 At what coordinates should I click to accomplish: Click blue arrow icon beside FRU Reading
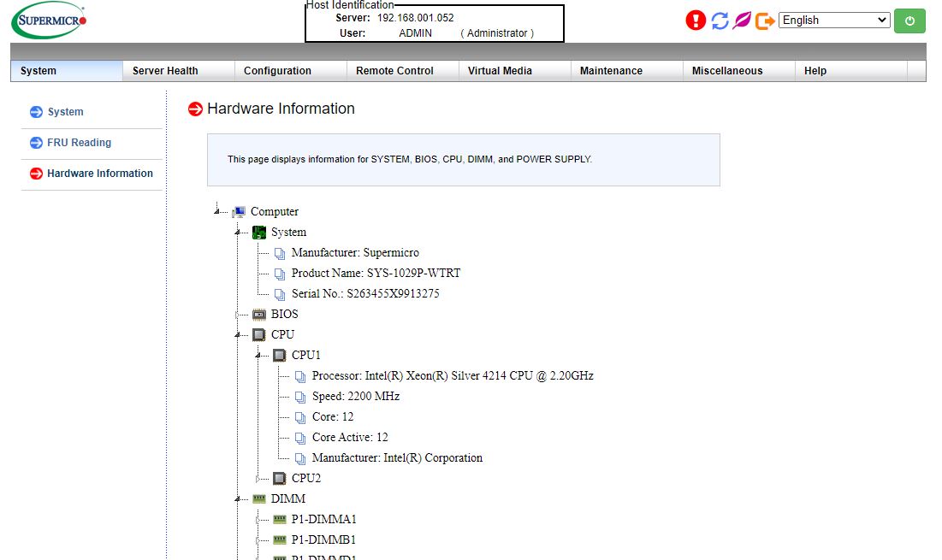36,142
